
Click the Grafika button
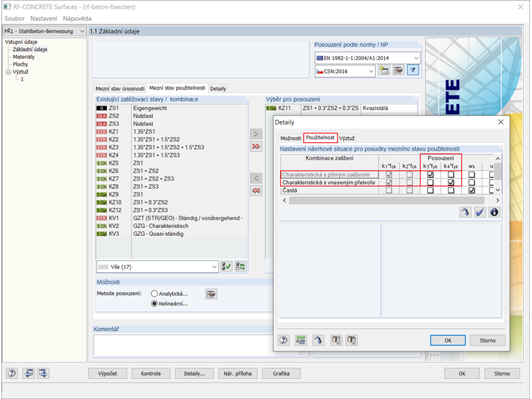click(x=281, y=373)
